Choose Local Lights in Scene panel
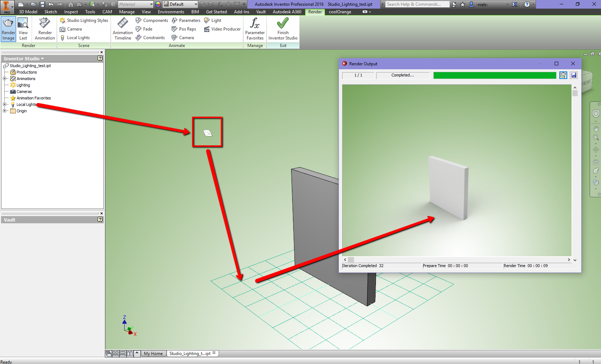The width and height of the screenshot is (601, 364). [75, 38]
